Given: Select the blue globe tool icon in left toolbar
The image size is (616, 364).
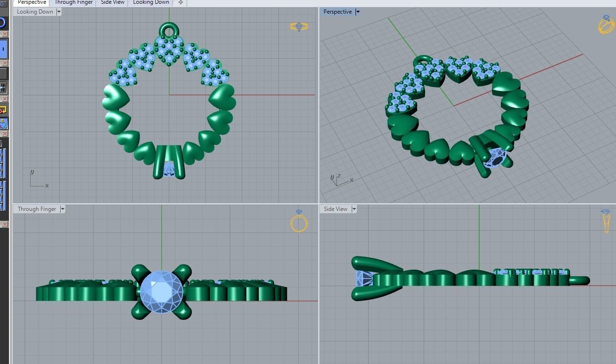Looking at the screenshot, I should [x=4, y=124].
